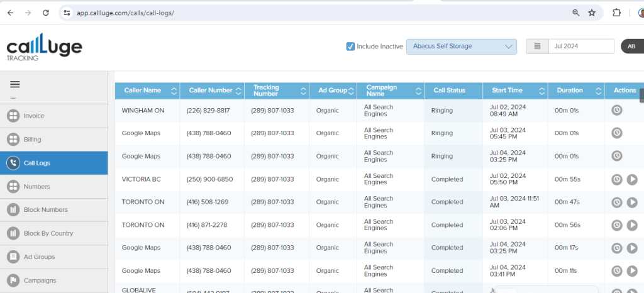Click the Jul 2024 date field
The image size is (644, 293).
[x=580, y=47]
